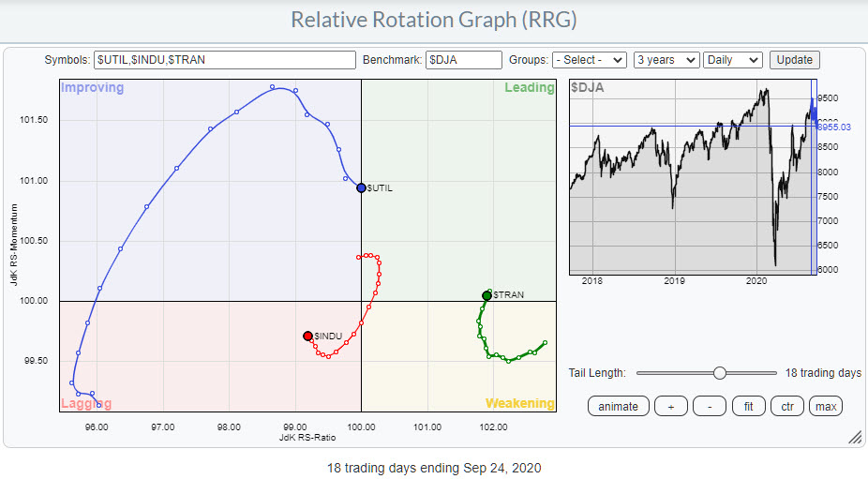Select the red $INDU head marker
The width and height of the screenshot is (868, 479).
coord(307,336)
